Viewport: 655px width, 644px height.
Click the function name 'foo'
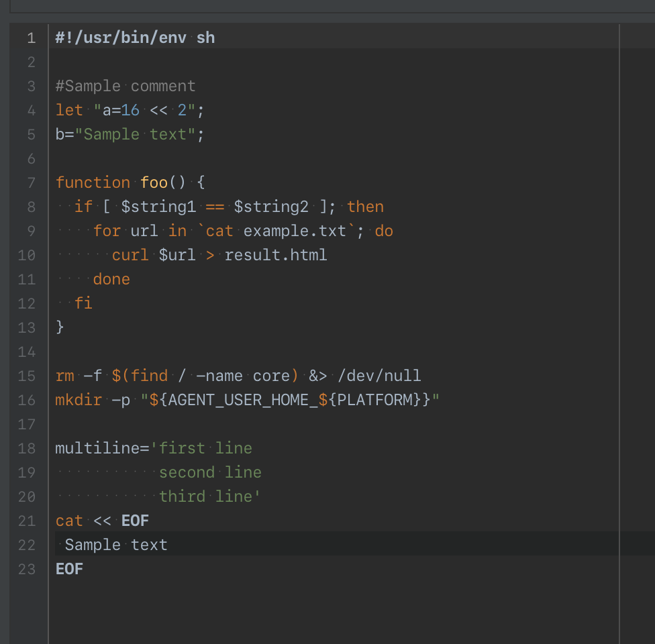(154, 182)
